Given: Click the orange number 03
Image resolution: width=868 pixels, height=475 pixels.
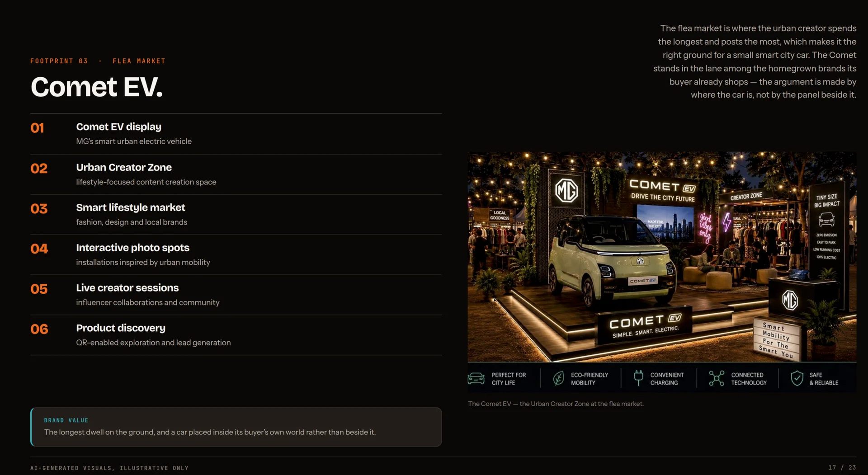Looking at the screenshot, I should [x=39, y=209].
